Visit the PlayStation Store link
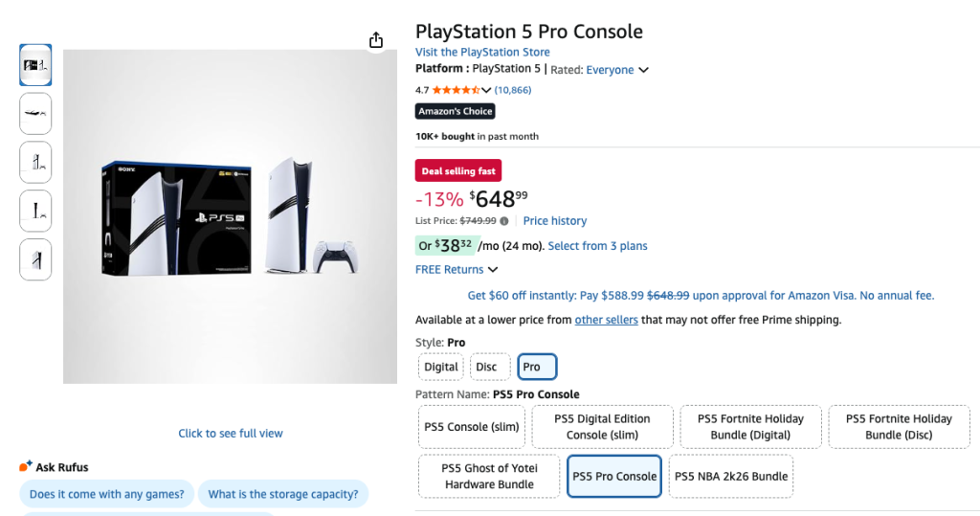 click(x=482, y=52)
